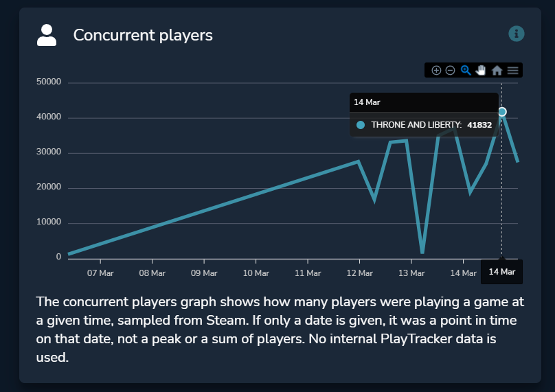Click the highlighted 14 Mar data point
This screenshot has height=392, width=555.
point(502,112)
